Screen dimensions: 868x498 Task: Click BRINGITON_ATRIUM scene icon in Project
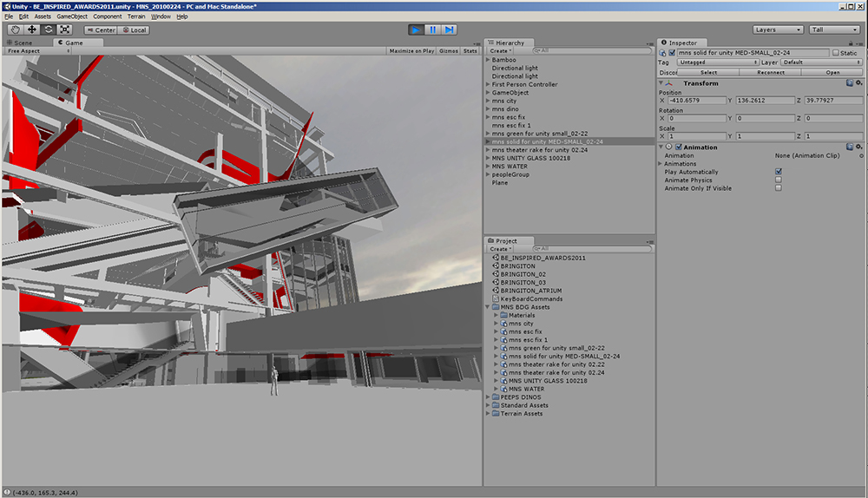pyautogui.click(x=496, y=291)
